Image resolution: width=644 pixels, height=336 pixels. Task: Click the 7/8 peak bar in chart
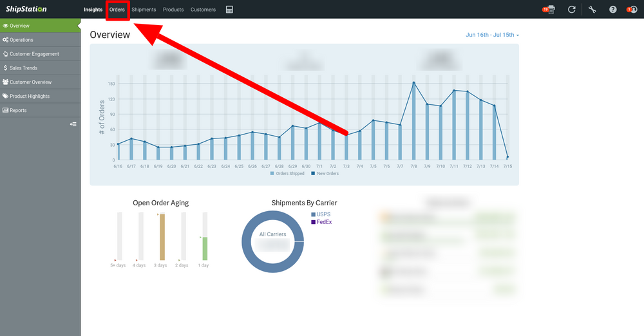(x=413, y=121)
